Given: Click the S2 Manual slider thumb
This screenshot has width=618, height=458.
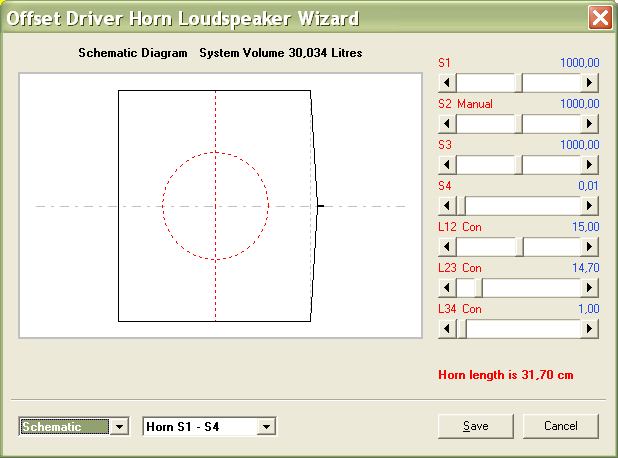Looking at the screenshot, I should click(519, 124).
